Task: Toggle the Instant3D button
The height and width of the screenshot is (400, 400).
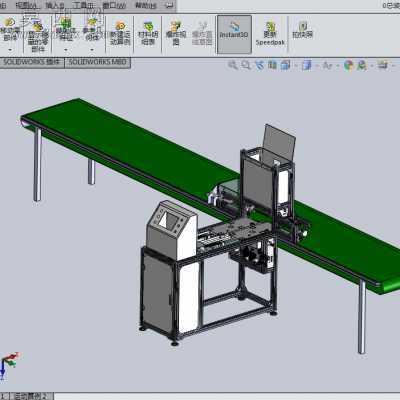Action: 234,34
